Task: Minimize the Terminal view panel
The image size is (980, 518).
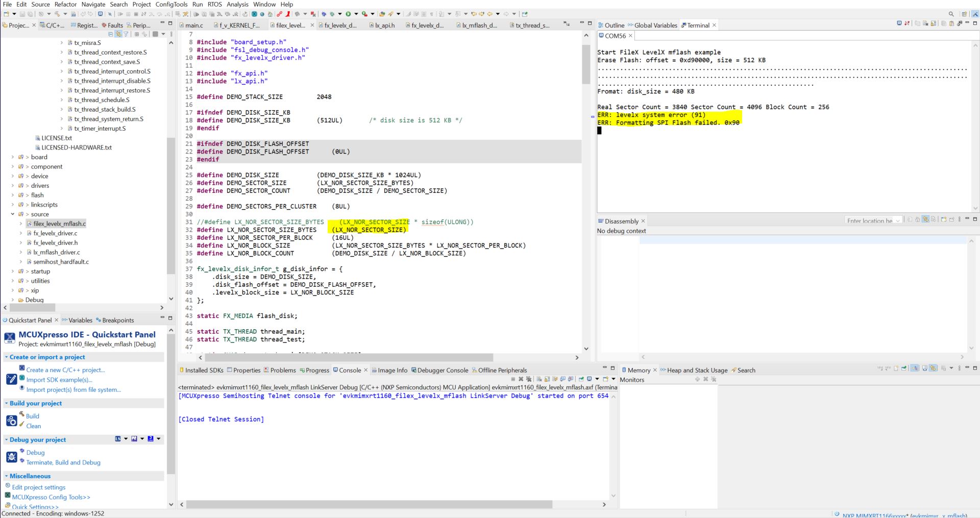Action: (x=967, y=23)
